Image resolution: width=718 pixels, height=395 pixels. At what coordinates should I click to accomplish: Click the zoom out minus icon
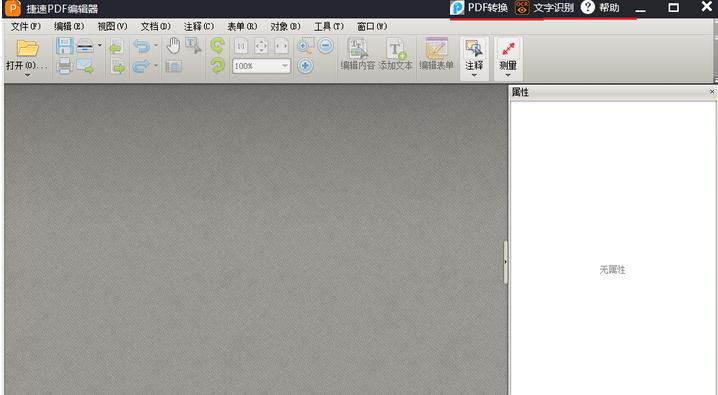(x=326, y=46)
